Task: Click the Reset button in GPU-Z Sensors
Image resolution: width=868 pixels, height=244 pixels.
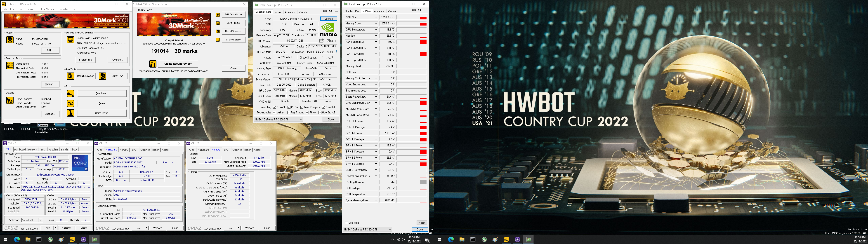Action: [422, 223]
